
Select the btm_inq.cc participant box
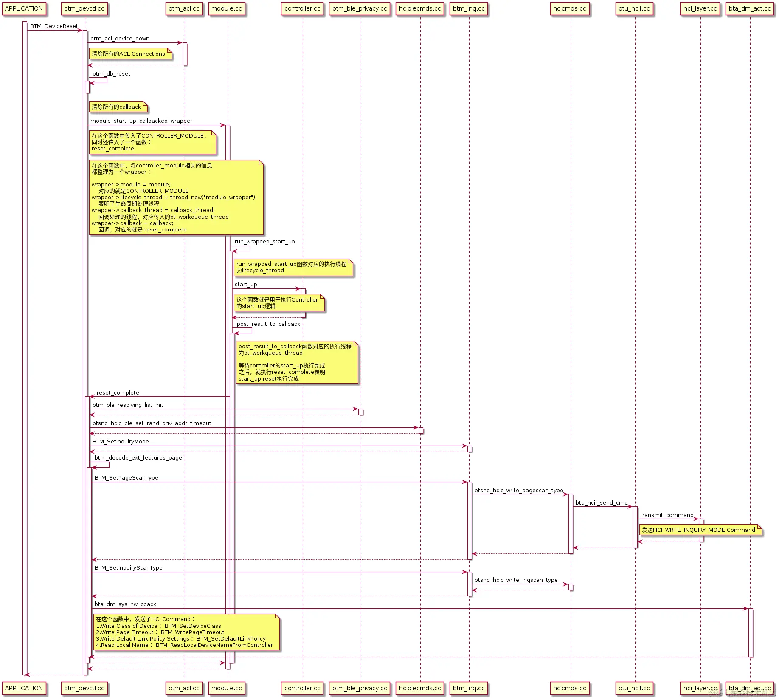point(468,8)
